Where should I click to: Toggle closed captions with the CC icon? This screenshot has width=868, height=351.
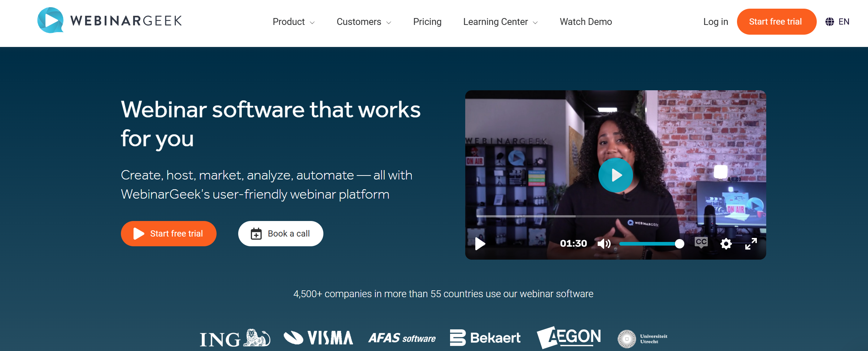tap(701, 242)
